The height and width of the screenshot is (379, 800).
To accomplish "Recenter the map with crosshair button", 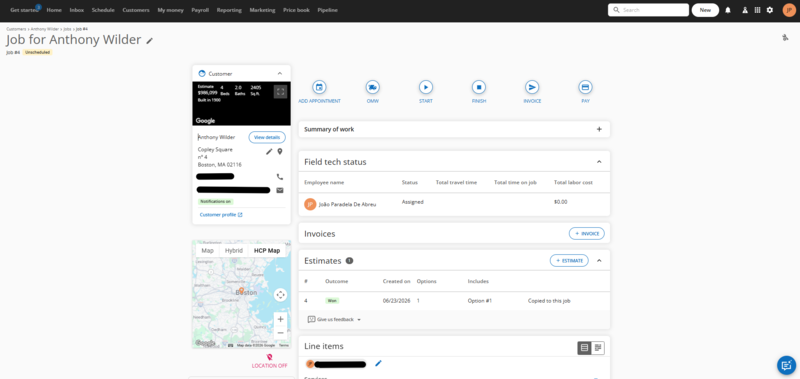I will click(x=280, y=295).
